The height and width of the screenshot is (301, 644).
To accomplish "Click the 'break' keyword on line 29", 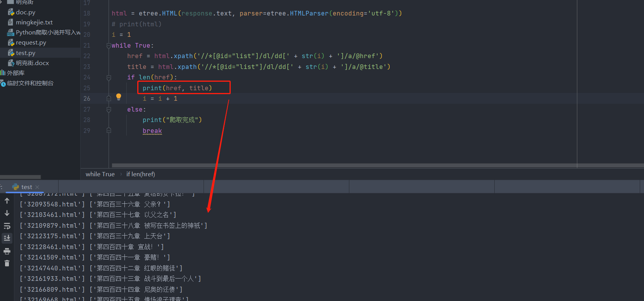I will [x=152, y=131].
